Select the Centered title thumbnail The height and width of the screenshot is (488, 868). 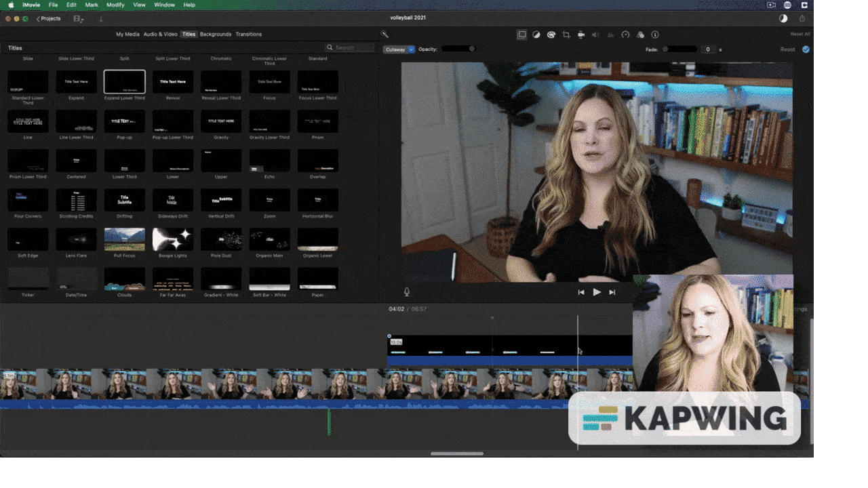[76, 161]
